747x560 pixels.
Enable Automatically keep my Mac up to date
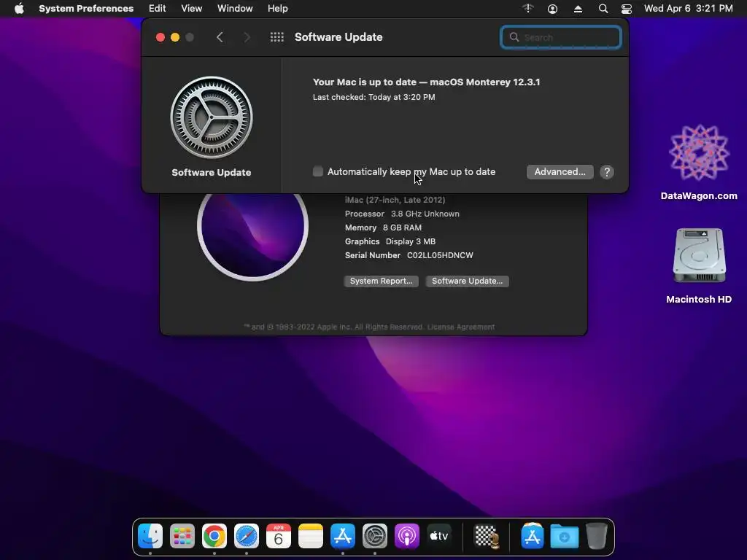[x=318, y=171]
